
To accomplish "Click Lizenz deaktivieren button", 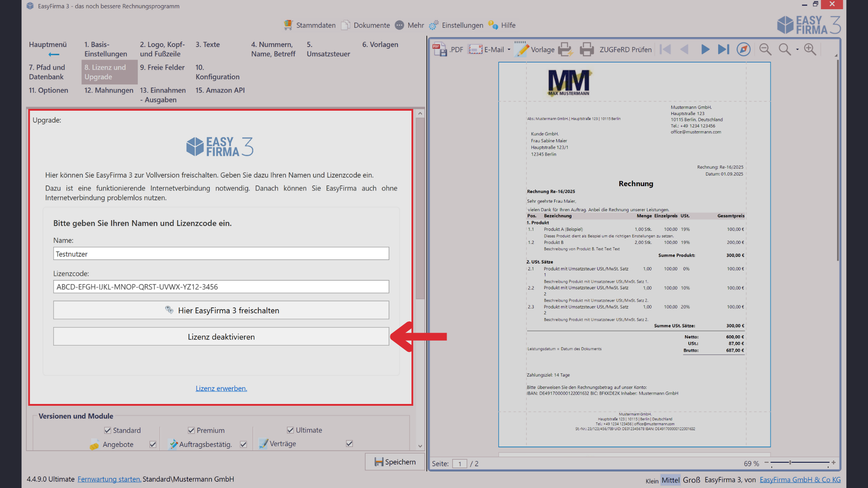I will click(x=221, y=337).
